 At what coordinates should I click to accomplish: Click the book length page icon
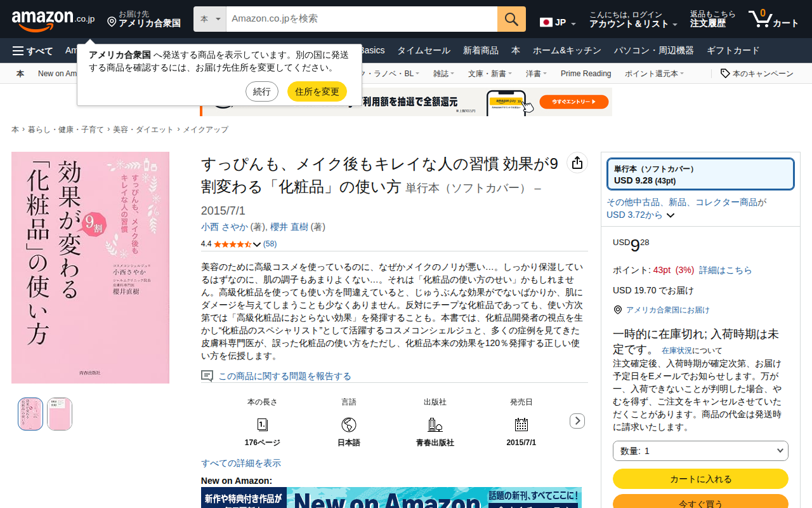[x=263, y=425]
